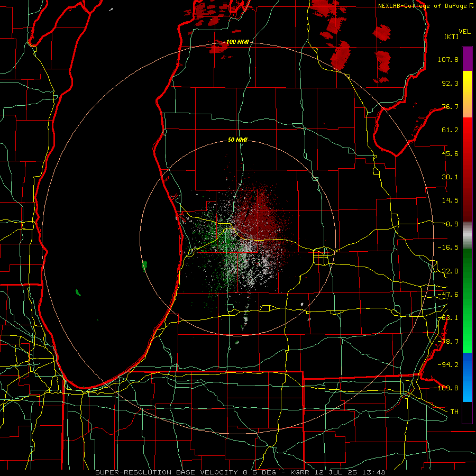Click the 14.5 velocity scale value
Image resolution: width=476 pixels, height=476 pixels.
pos(450,200)
